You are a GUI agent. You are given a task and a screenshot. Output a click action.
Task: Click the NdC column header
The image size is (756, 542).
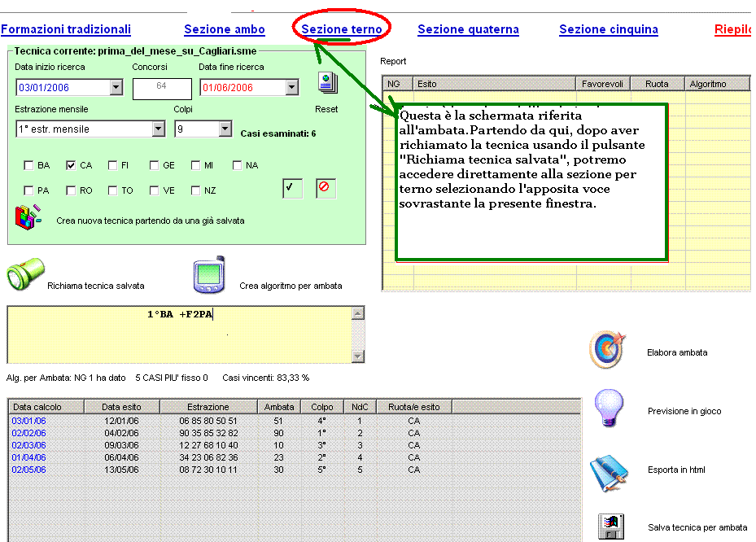pos(360,407)
